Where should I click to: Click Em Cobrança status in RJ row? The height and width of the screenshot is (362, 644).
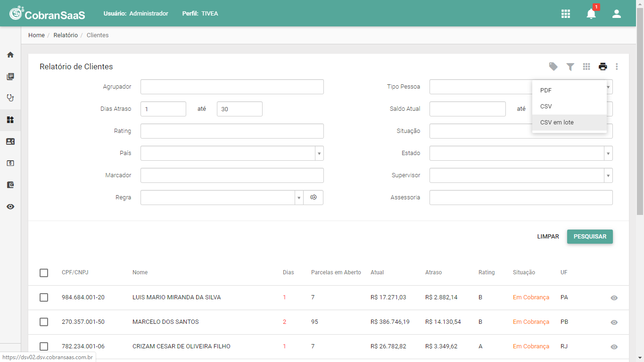(531, 346)
